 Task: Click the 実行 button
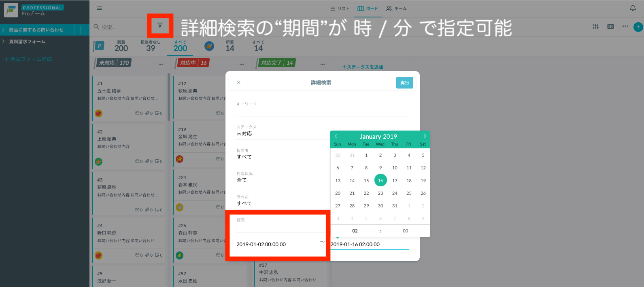[404, 83]
